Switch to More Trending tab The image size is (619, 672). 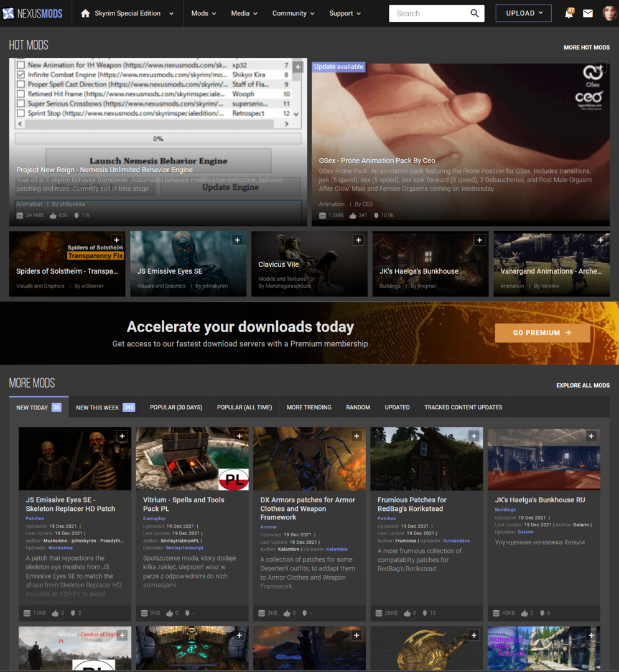309,407
